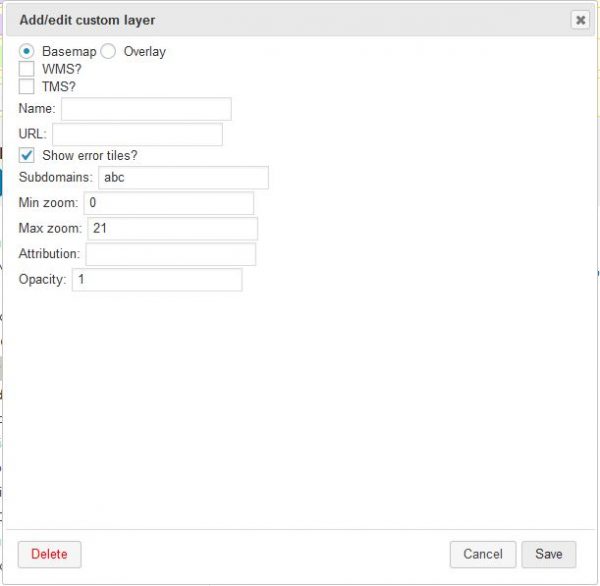Click the 'Subdomains:' label text
Screen dimensions: 600x586
coord(56,178)
